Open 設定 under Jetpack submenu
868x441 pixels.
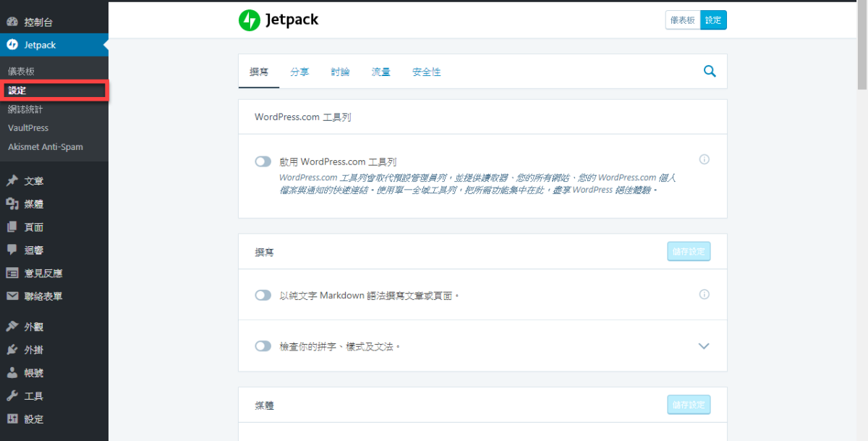[x=54, y=91]
